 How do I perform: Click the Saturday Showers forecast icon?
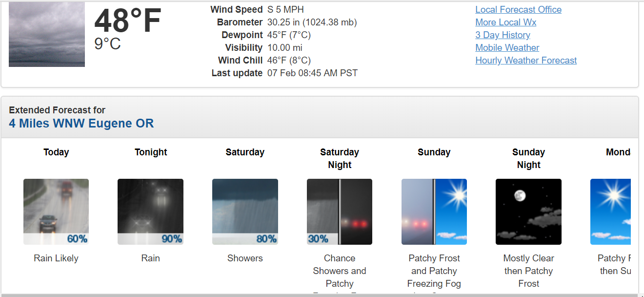[x=245, y=212]
